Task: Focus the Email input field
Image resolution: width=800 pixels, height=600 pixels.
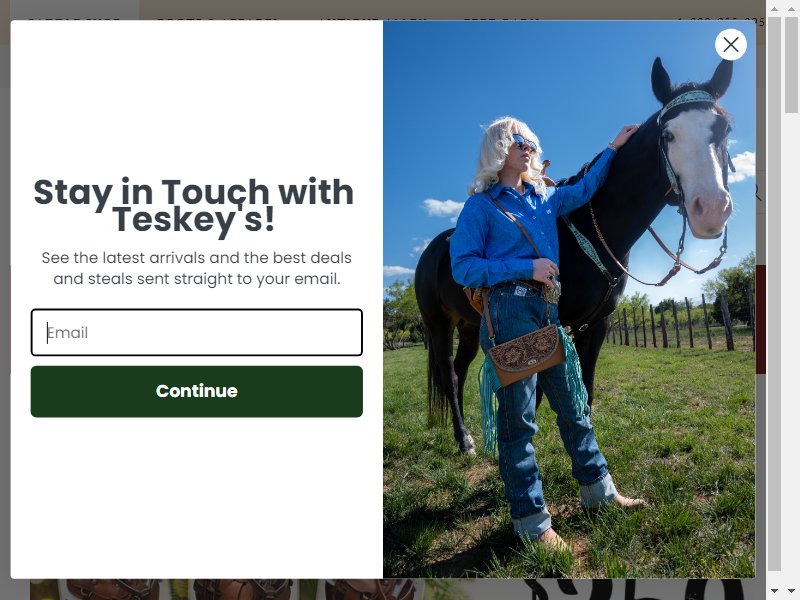Action: (196, 332)
